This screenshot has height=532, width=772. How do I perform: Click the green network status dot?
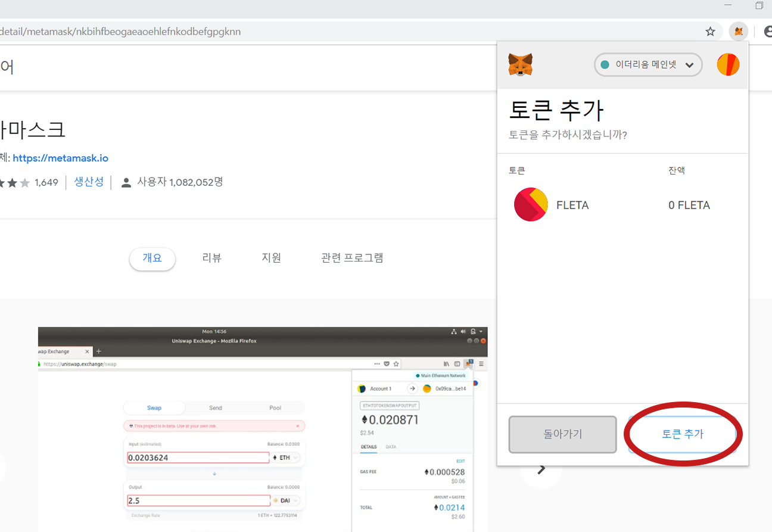pyautogui.click(x=604, y=64)
